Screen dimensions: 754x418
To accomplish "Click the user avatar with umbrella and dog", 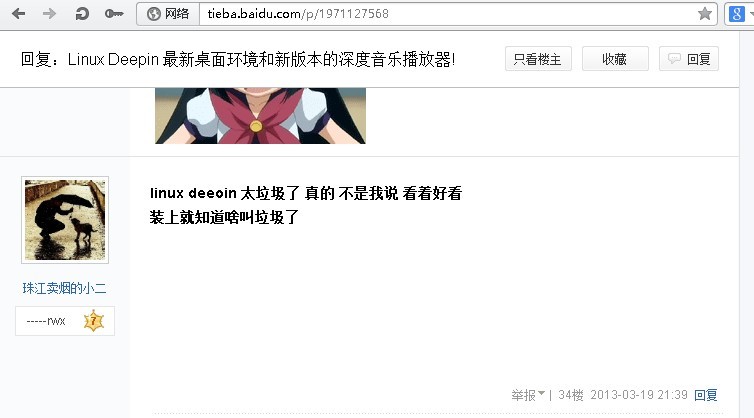I will [65, 220].
